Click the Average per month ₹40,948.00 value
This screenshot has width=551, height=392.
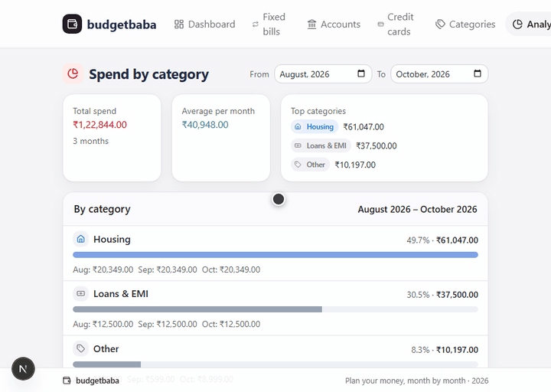tap(205, 125)
